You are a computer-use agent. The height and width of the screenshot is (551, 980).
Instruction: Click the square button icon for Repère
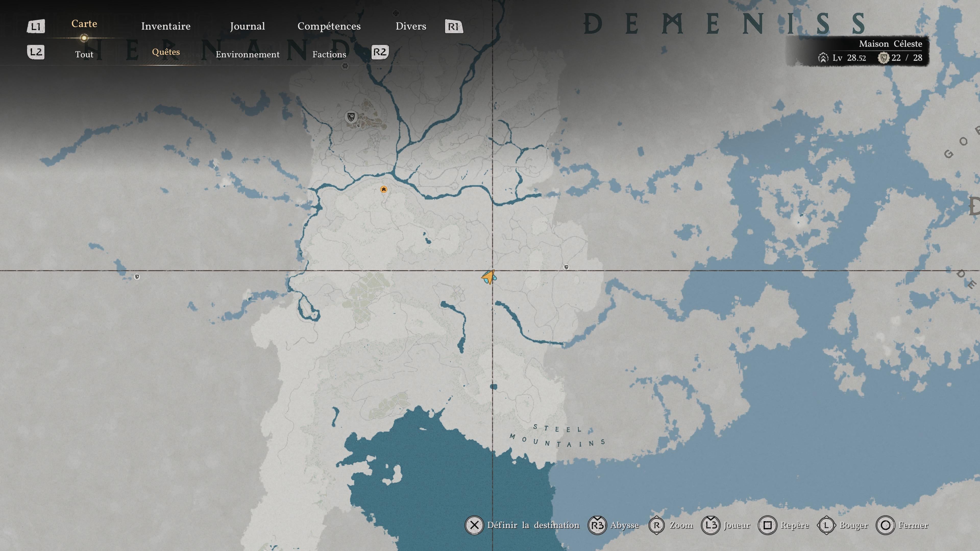pos(767,525)
